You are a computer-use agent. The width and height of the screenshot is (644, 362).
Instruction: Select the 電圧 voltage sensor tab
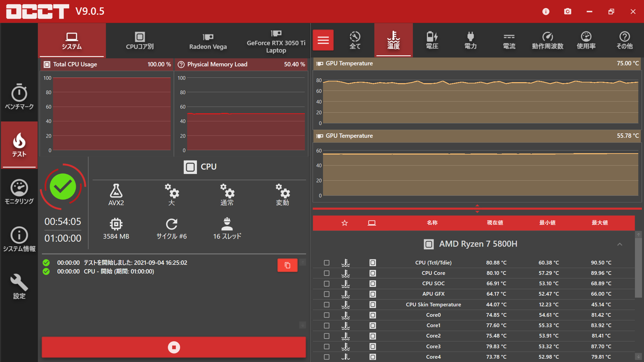coord(432,40)
